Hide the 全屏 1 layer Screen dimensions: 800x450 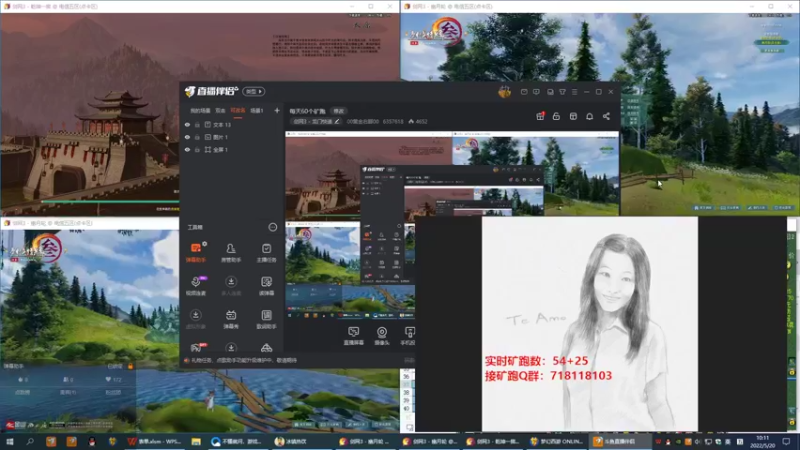187,149
